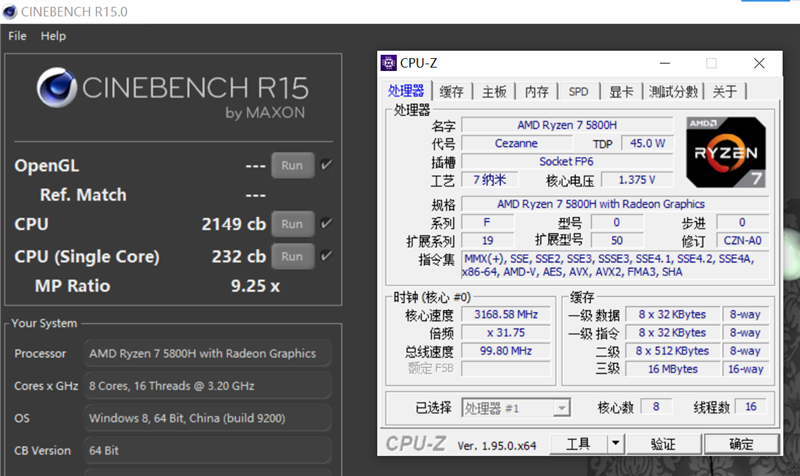
Task: Run the CPU (Single Core) benchmark
Action: click(x=292, y=256)
